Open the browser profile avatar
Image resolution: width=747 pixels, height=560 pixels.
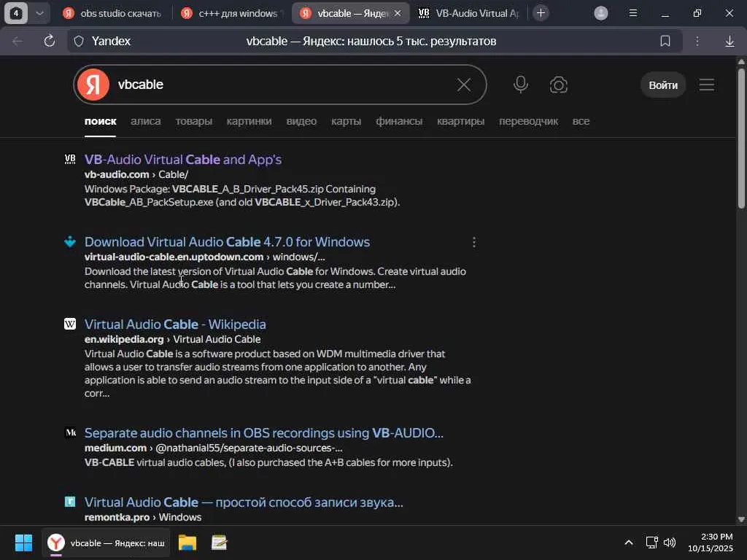tap(601, 13)
